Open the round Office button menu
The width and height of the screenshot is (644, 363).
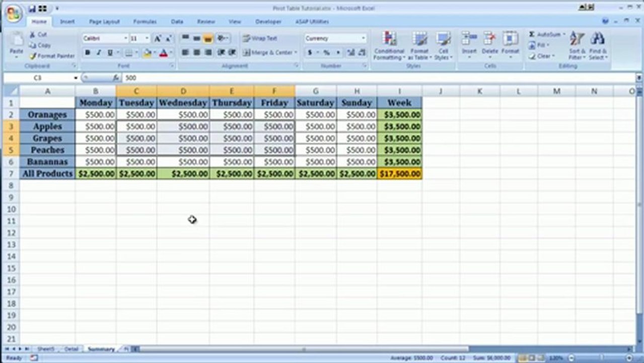coord(14,14)
